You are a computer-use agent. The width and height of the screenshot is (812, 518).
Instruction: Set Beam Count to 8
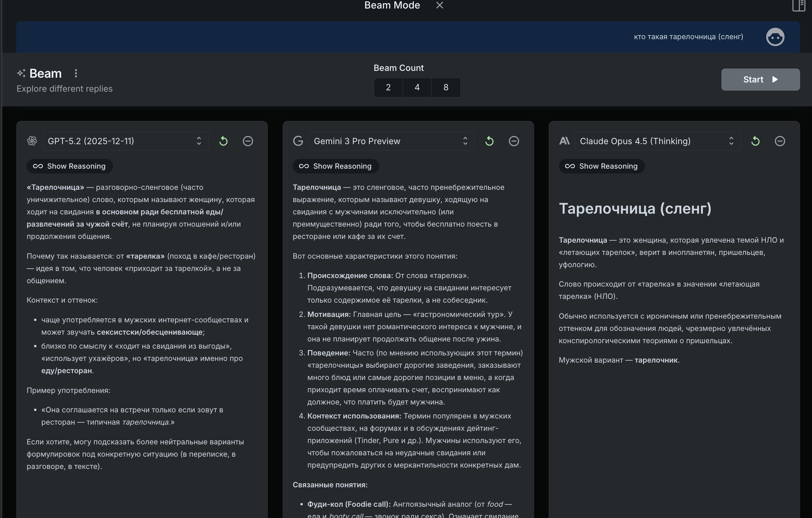point(446,88)
